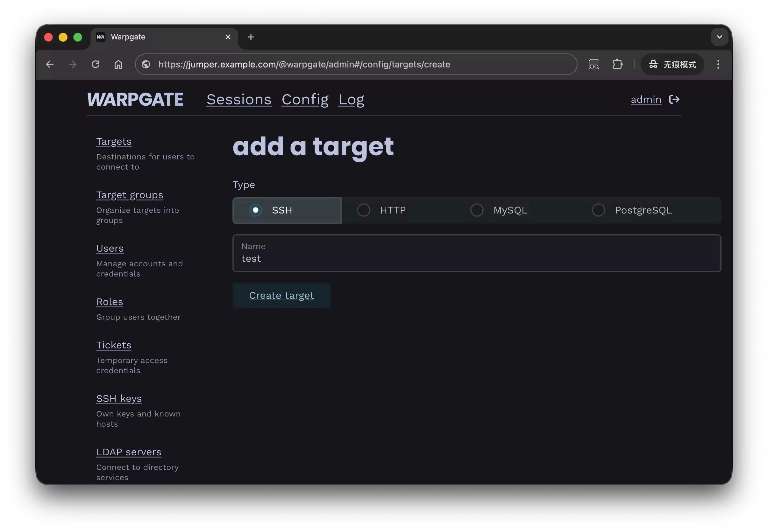Click the yellow minimize window button
The image size is (768, 532).
coord(63,37)
